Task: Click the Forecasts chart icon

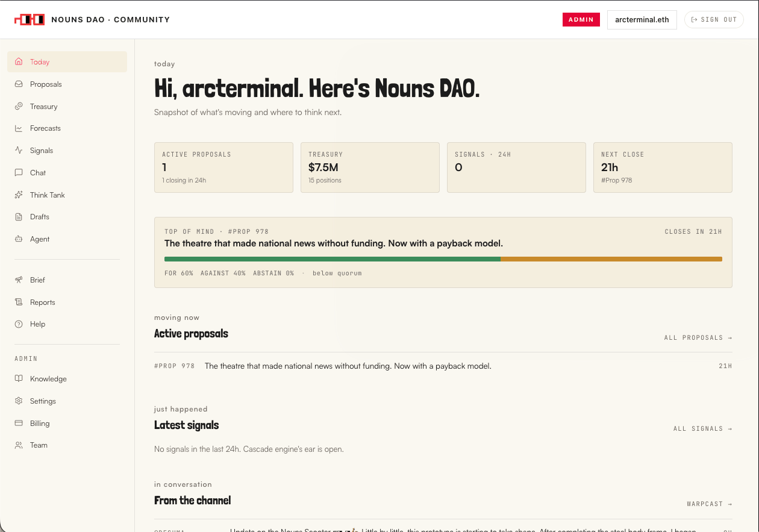Action: 19,128
